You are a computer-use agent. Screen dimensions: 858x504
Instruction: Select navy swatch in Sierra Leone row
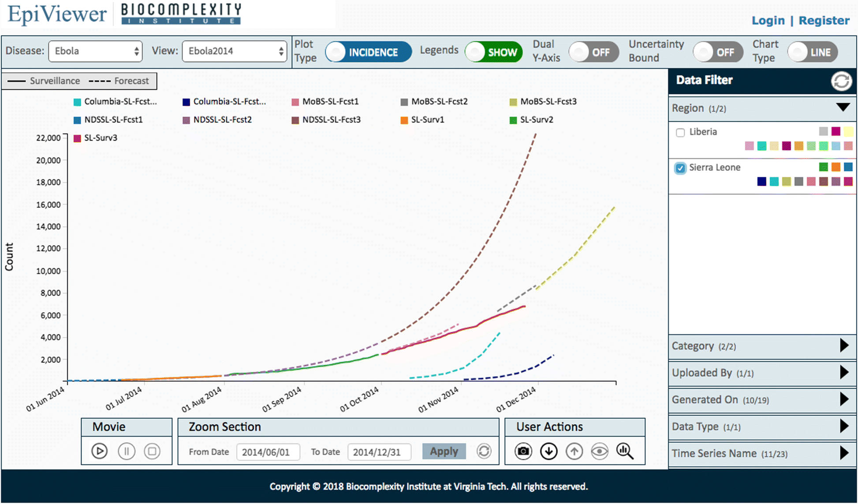[761, 181]
